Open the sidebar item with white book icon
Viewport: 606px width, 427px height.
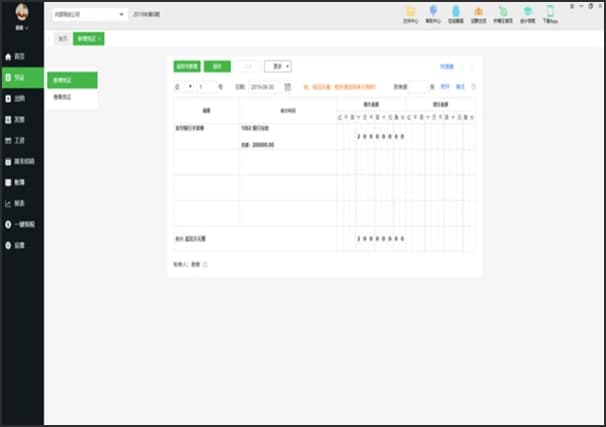point(15,182)
